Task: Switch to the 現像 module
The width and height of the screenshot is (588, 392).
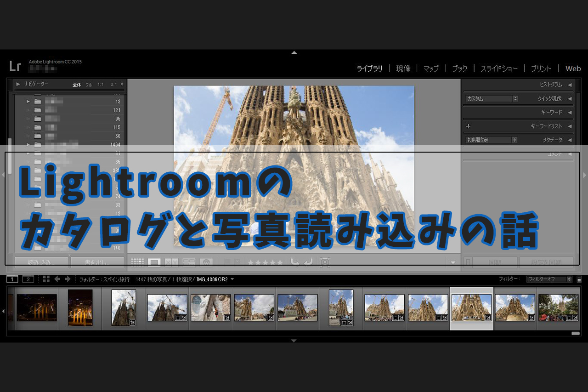Action: tap(403, 68)
